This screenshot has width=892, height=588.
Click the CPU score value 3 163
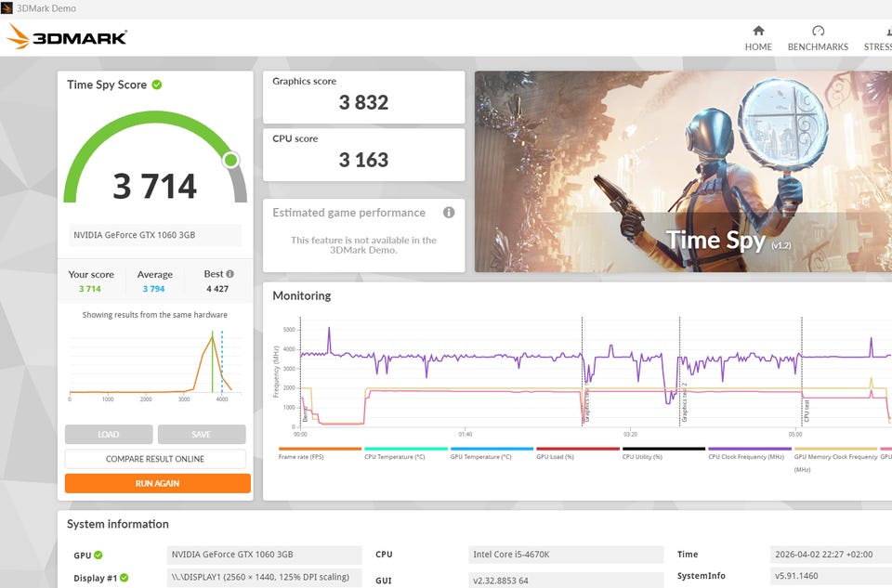[363, 160]
